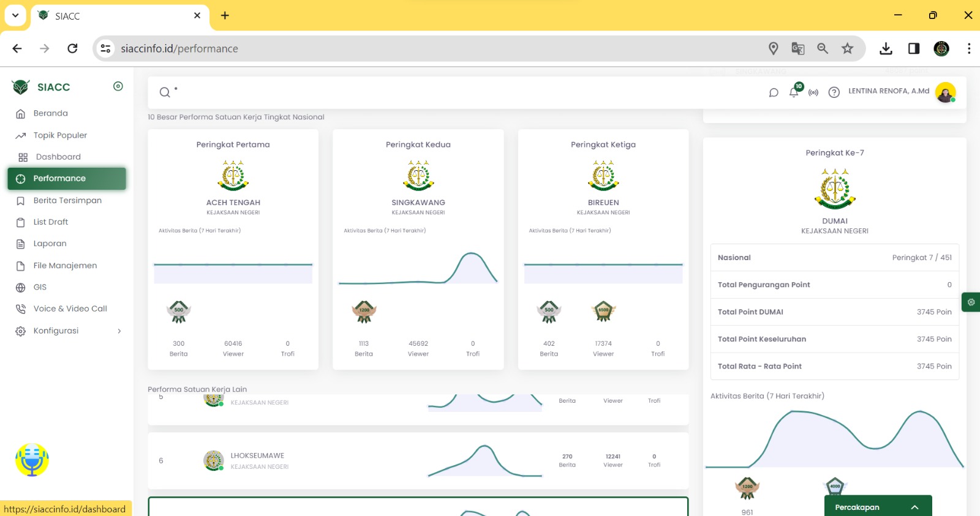Click the user profile avatar
This screenshot has width=980, height=516.
point(946,92)
